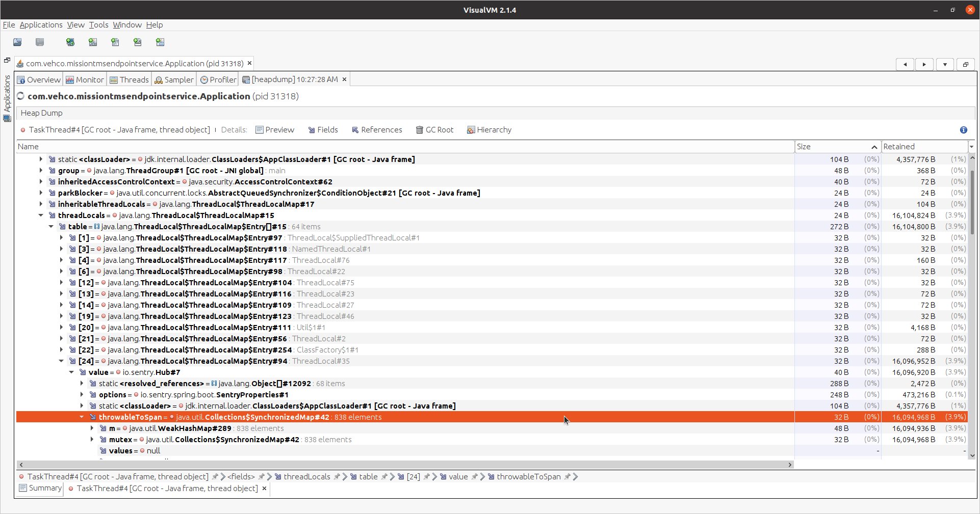The image size is (980, 514).
Task: Add a remote host via the toolbar icon
Action: click(x=70, y=42)
